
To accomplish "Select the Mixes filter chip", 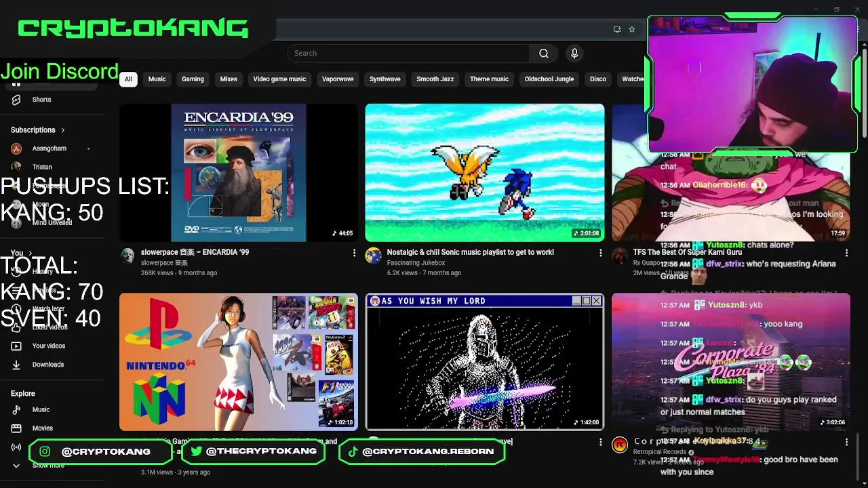I will [x=229, y=79].
